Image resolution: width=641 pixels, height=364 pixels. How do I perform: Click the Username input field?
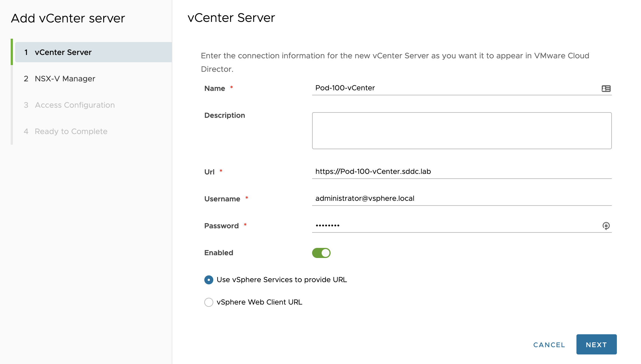(x=462, y=199)
